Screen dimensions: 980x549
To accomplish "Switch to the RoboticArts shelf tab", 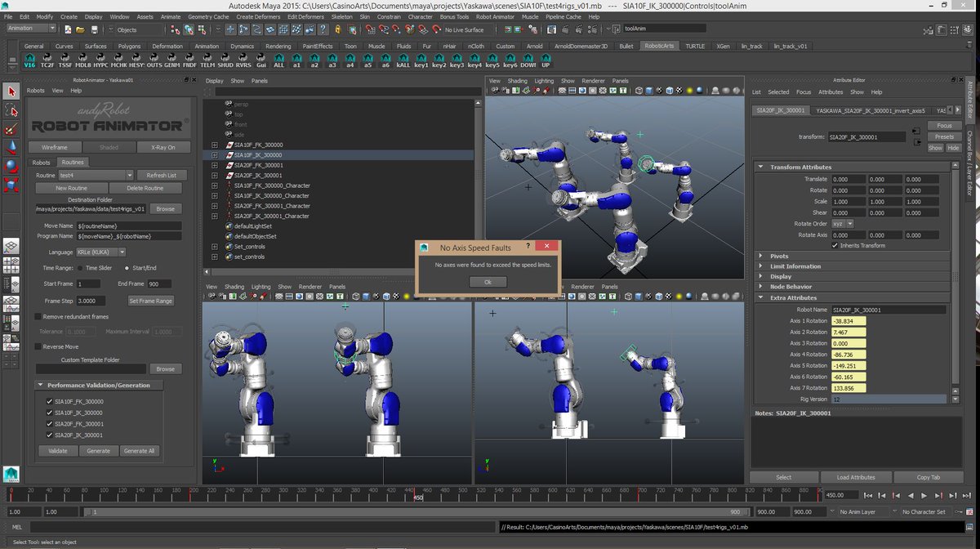I will (x=659, y=47).
